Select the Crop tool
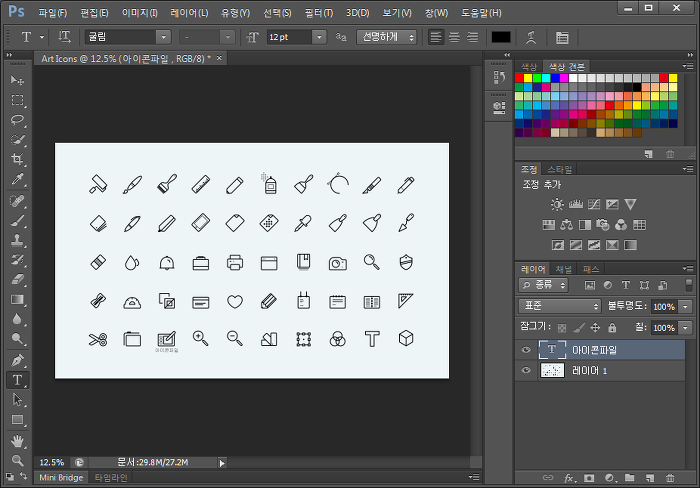The height and width of the screenshot is (488, 700). (17, 159)
